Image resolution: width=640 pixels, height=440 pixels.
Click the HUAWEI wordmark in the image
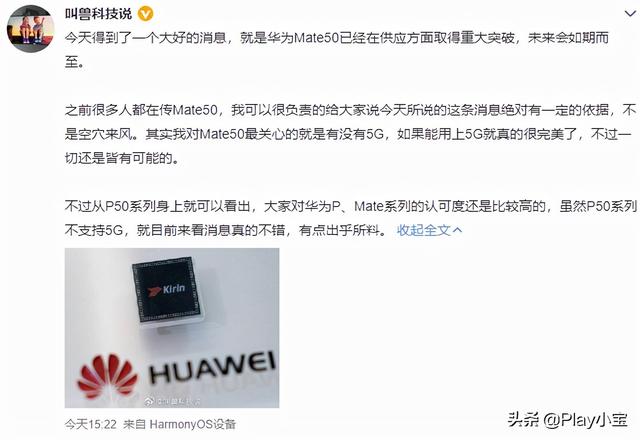(211, 365)
